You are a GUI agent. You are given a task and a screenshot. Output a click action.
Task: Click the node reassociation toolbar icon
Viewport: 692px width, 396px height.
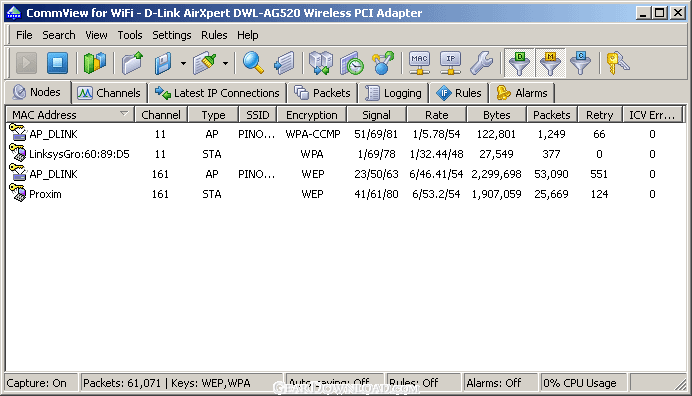click(x=383, y=63)
